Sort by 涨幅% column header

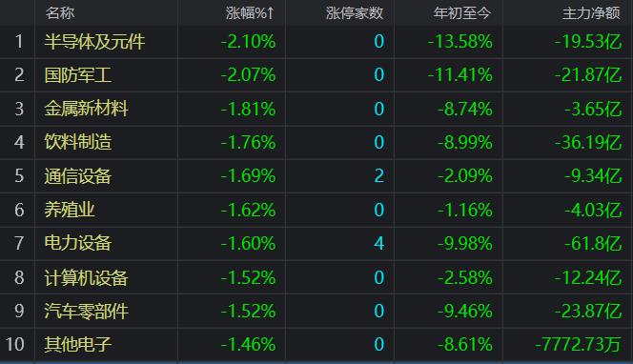[251, 13]
